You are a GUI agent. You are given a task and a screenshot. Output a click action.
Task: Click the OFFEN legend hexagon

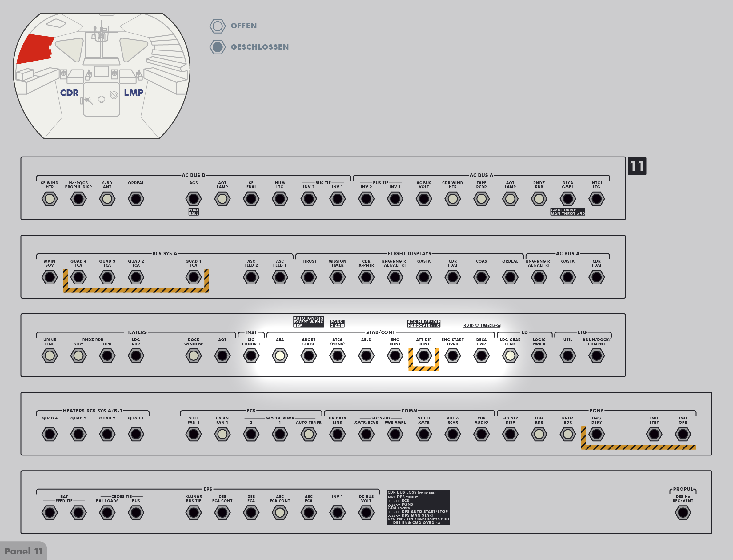[218, 26]
